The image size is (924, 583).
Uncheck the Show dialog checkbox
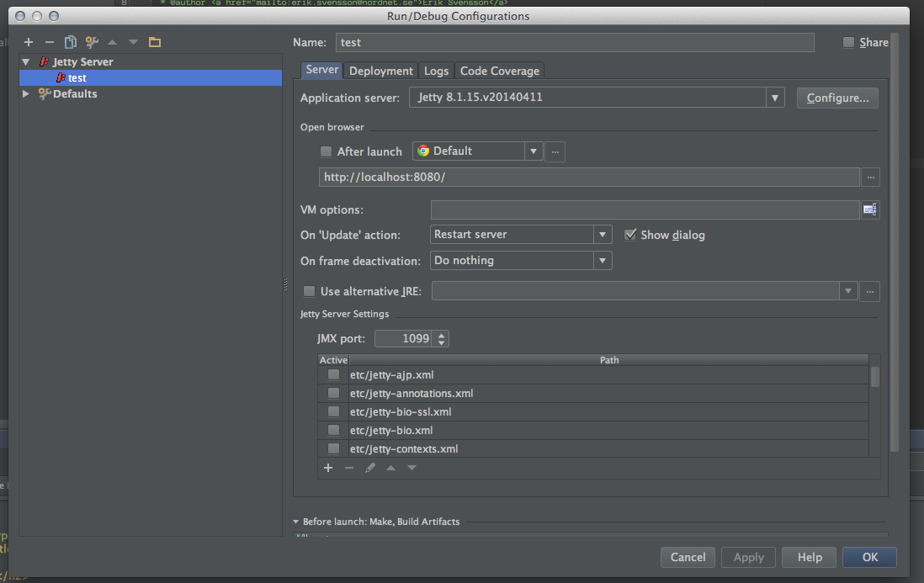[x=630, y=235]
